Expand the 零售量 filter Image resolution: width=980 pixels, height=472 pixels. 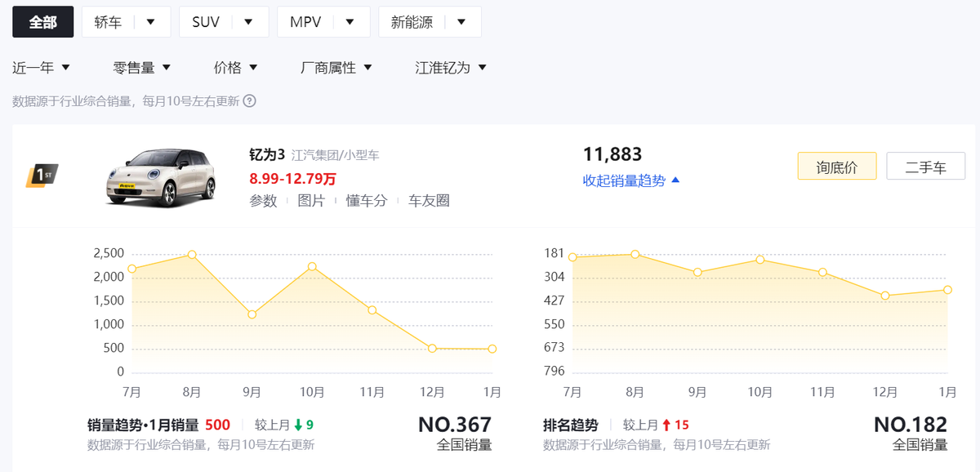(x=142, y=68)
